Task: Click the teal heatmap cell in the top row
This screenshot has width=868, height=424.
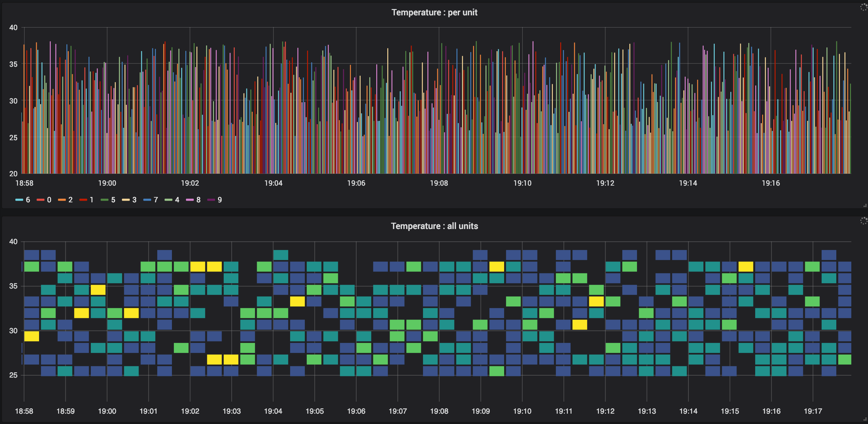Action: (x=280, y=255)
